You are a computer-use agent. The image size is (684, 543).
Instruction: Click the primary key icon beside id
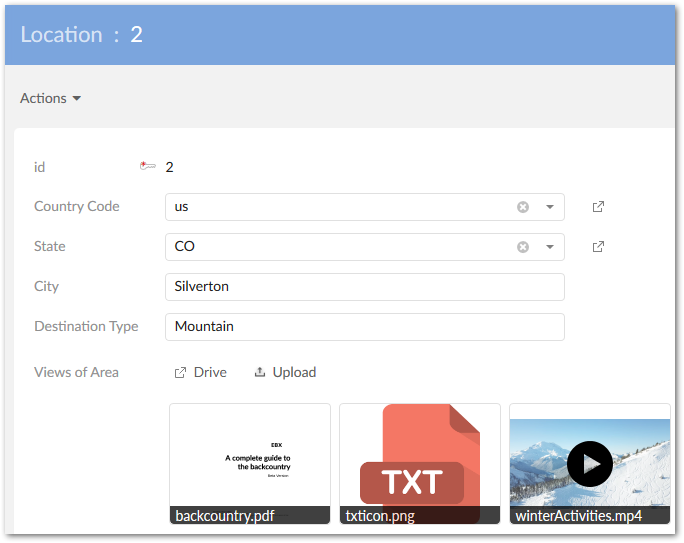pos(147,166)
